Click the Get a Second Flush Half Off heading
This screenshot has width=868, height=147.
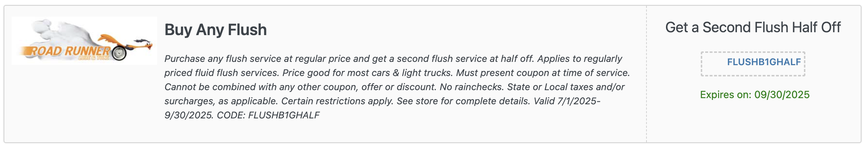(753, 28)
